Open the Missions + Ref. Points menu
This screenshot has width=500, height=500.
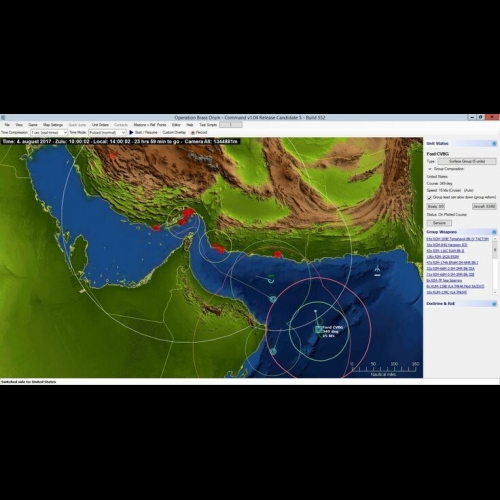(x=150, y=125)
